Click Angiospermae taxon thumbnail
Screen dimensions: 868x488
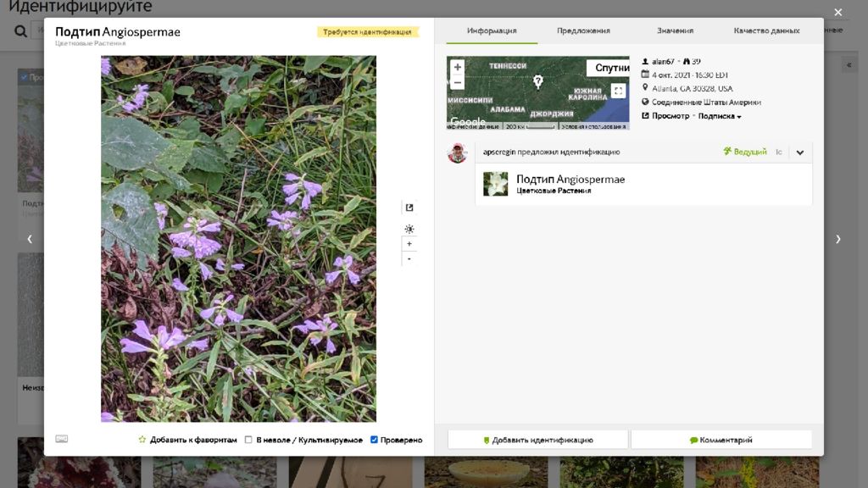point(495,184)
